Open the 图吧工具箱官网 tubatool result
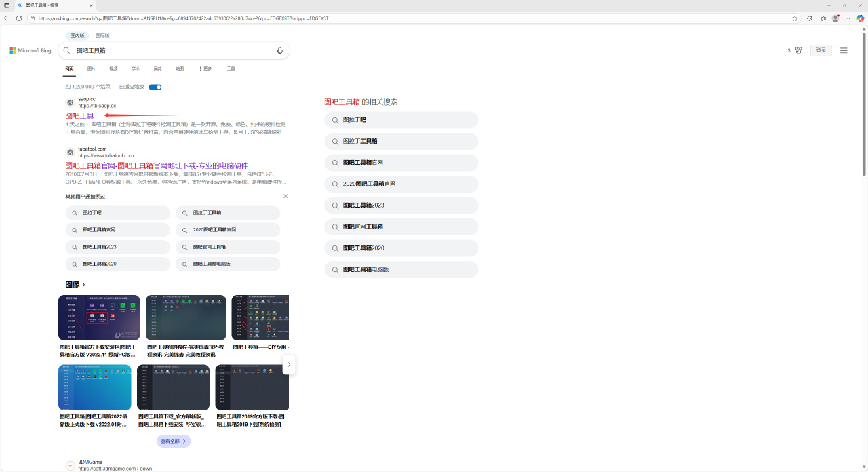The image size is (868, 472). 161,165
